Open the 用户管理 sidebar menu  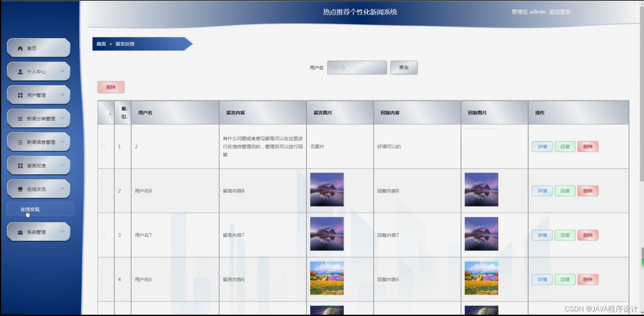coord(39,95)
